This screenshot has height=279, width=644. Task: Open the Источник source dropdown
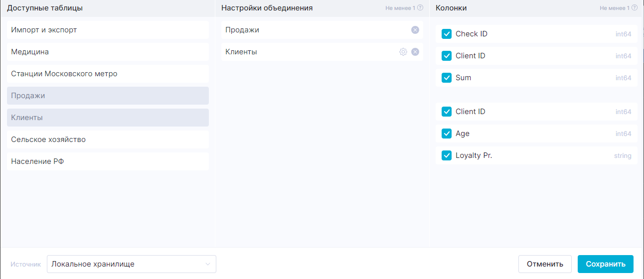[x=131, y=264]
